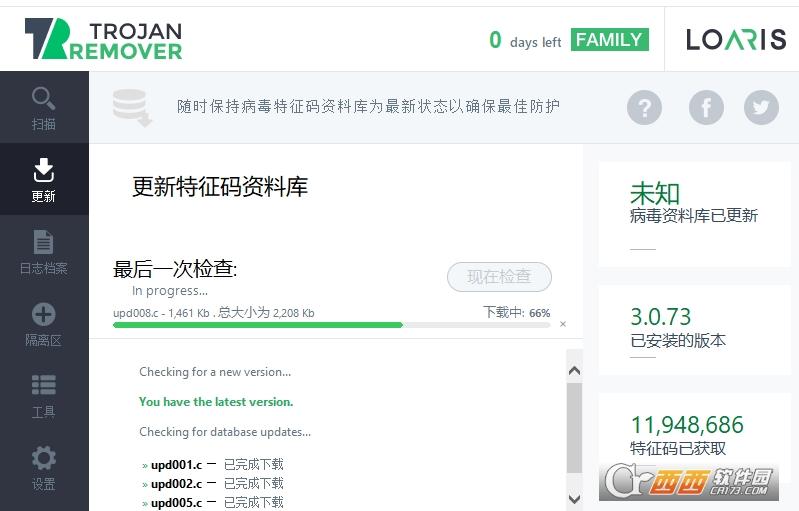Open the Twitter bird icon link

point(761,107)
